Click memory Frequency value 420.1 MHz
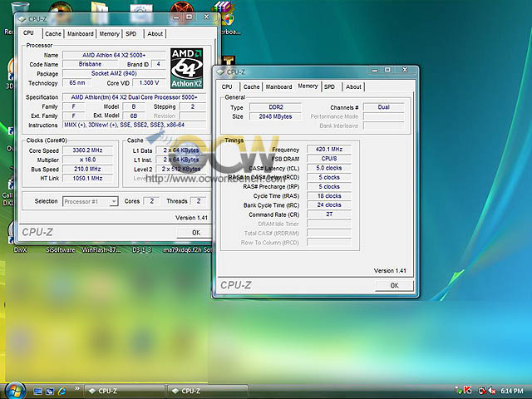 [329, 150]
